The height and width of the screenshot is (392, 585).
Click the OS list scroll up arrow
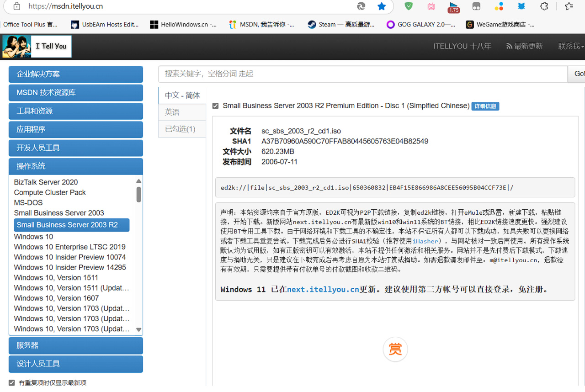coord(139,181)
